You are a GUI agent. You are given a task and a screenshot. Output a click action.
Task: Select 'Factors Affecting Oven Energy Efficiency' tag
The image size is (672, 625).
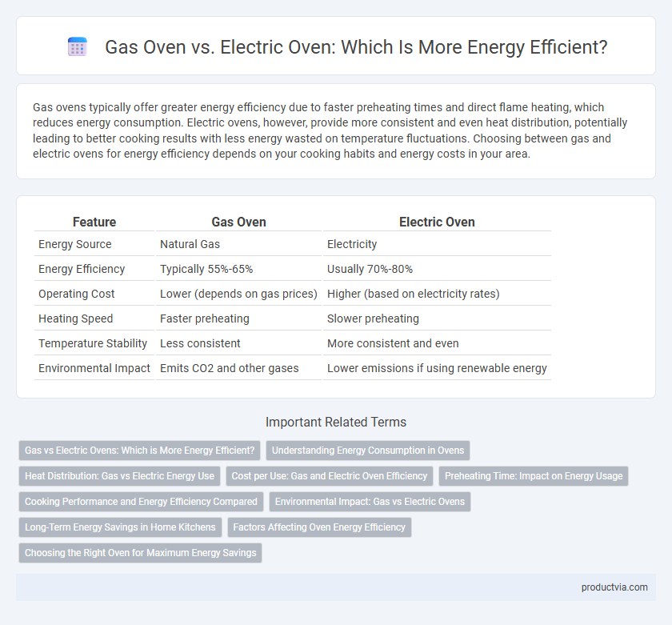(x=319, y=527)
